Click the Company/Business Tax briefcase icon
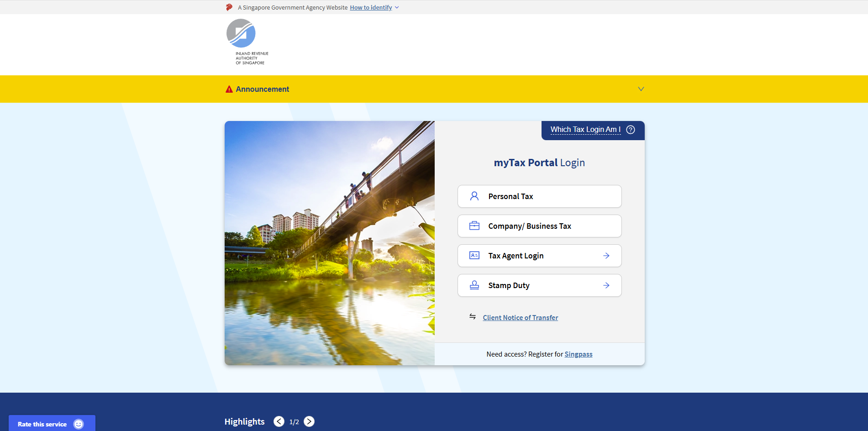 tap(474, 226)
